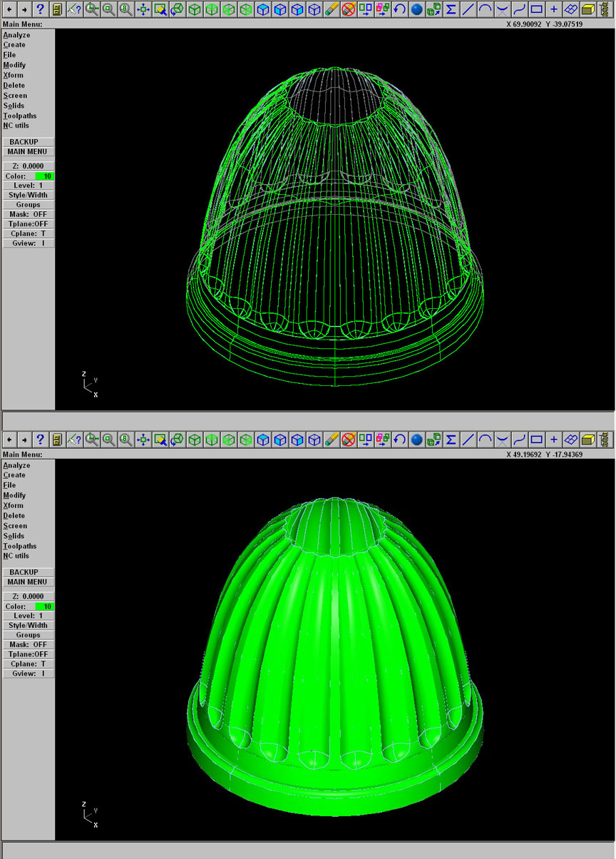Screen dimensions: 616x859
Task: Toggle Tplane:OFF in the top window
Action: (x=29, y=224)
